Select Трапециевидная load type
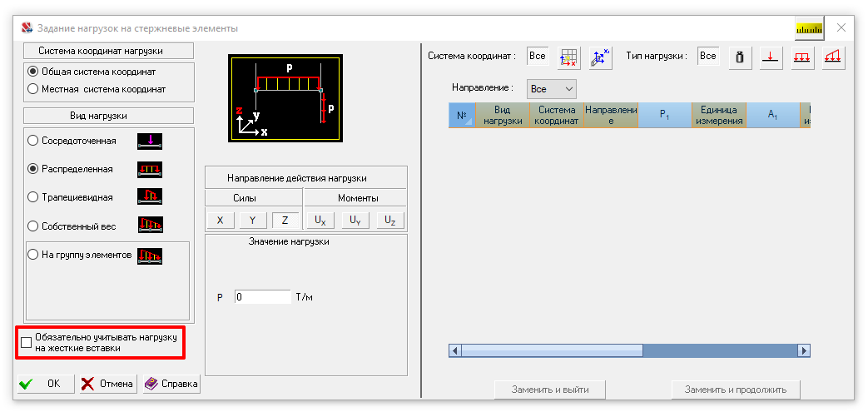 (x=33, y=196)
